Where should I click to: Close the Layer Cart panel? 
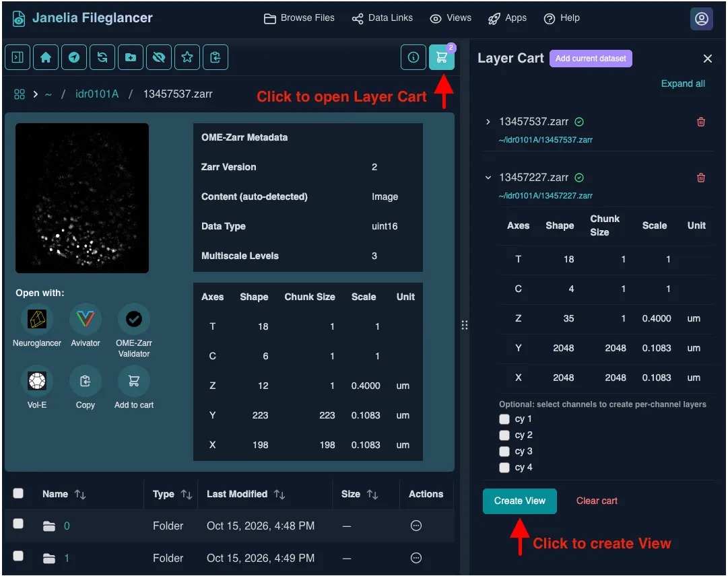click(x=708, y=59)
